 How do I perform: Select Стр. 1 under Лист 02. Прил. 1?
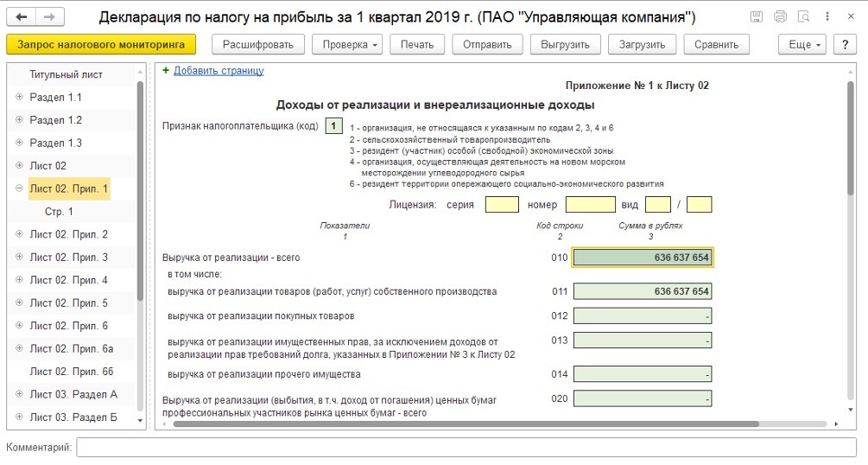click(59, 212)
